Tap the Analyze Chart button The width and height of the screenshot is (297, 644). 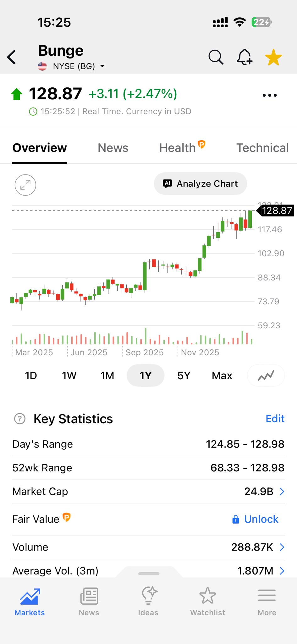[x=201, y=184]
